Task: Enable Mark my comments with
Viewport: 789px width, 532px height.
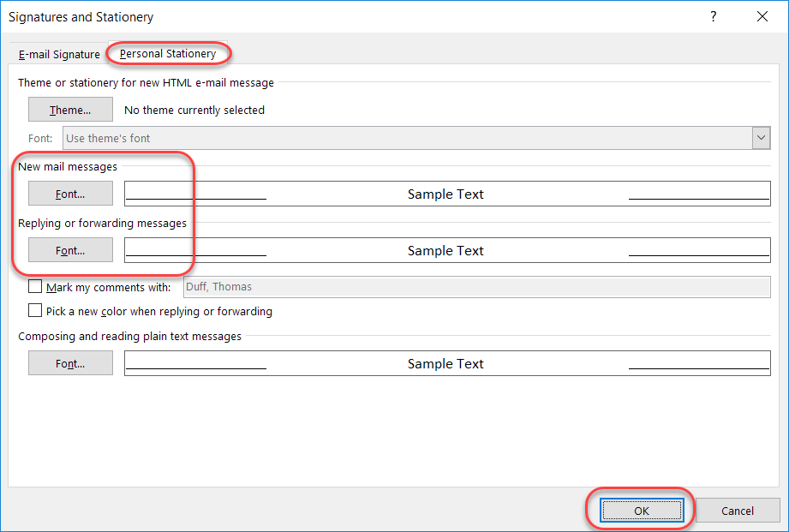Action: click(35, 286)
